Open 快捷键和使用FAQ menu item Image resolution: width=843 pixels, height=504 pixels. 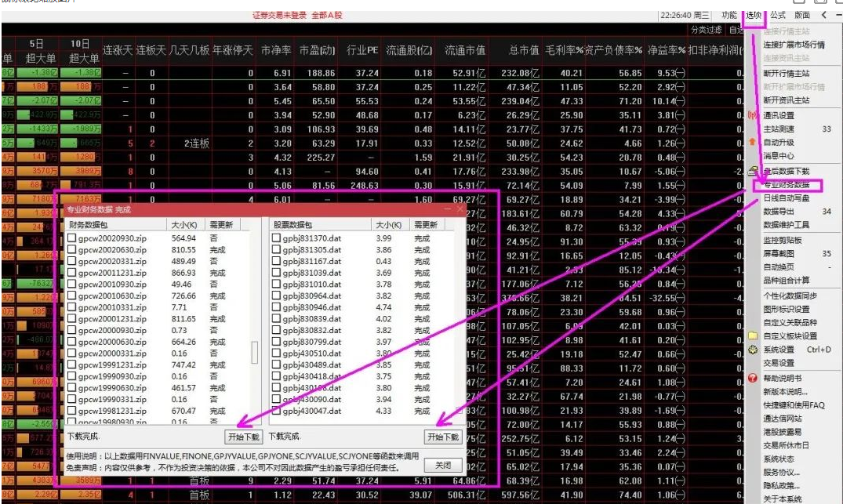point(794,405)
